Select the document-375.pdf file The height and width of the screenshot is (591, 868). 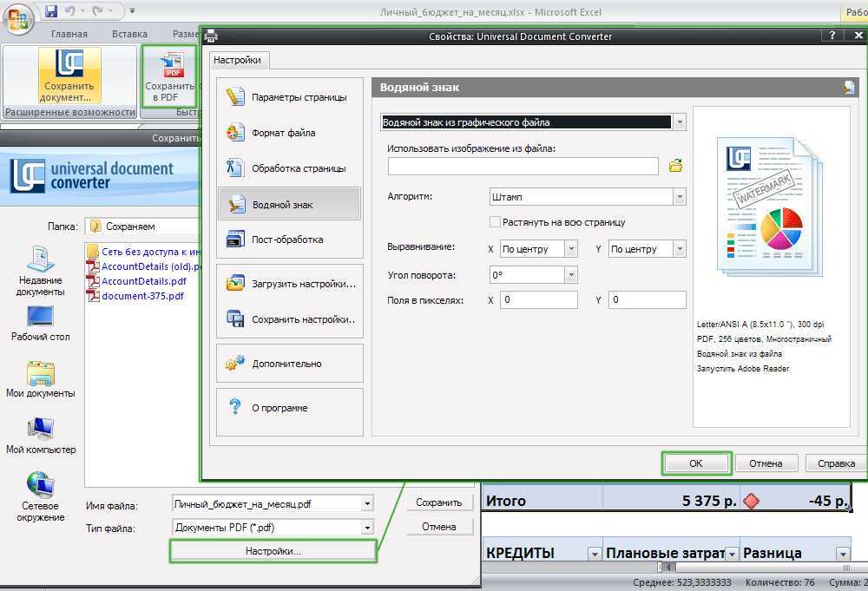[x=135, y=296]
